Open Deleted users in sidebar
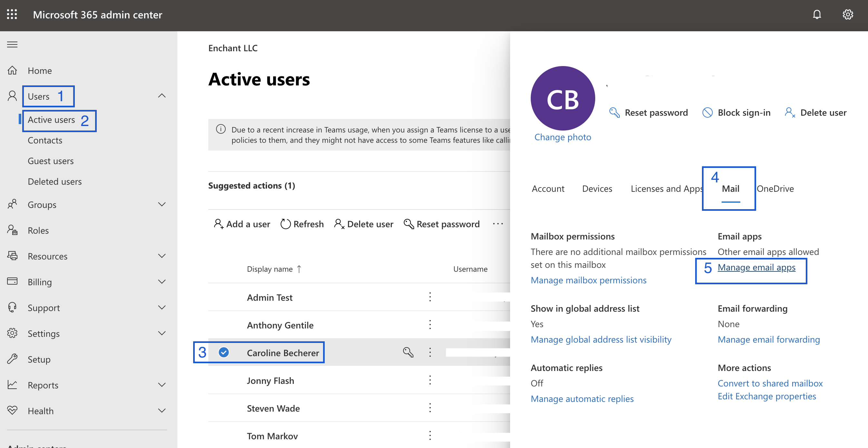This screenshot has height=448, width=868. coord(54,181)
